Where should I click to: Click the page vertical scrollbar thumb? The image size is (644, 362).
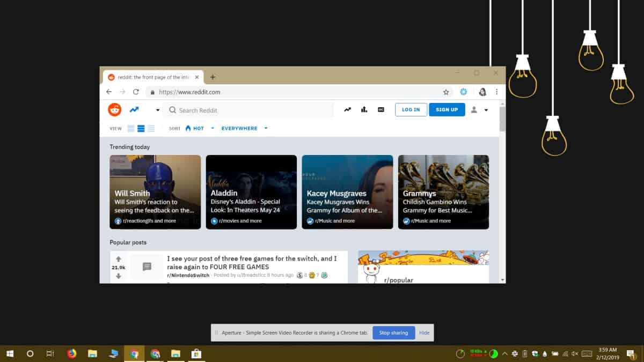[502, 119]
